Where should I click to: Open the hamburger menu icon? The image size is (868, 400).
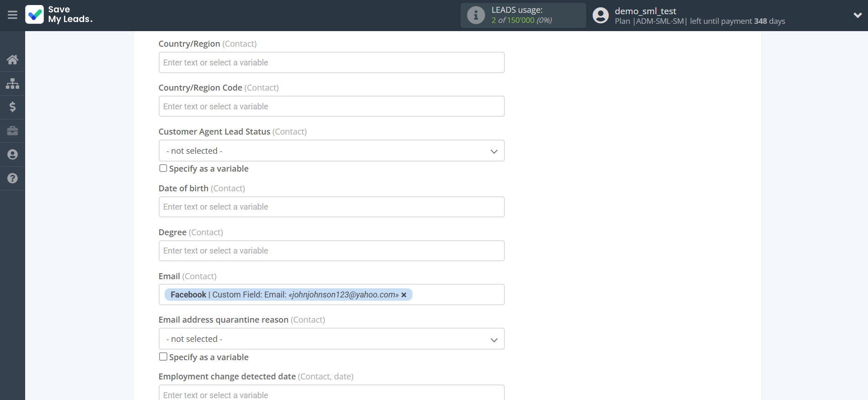click(12, 15)
